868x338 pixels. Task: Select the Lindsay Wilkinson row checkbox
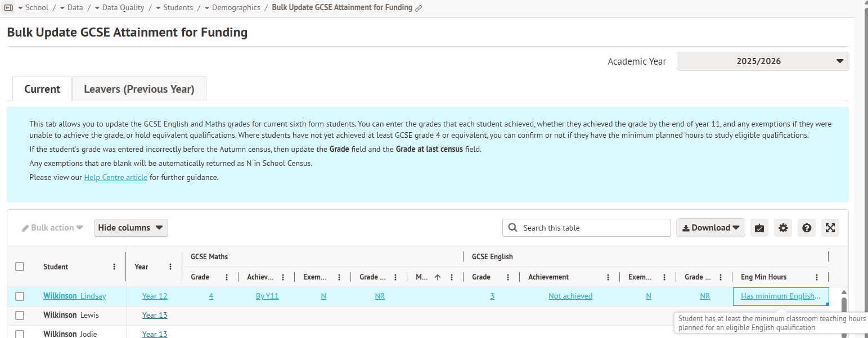coord(20,296)
